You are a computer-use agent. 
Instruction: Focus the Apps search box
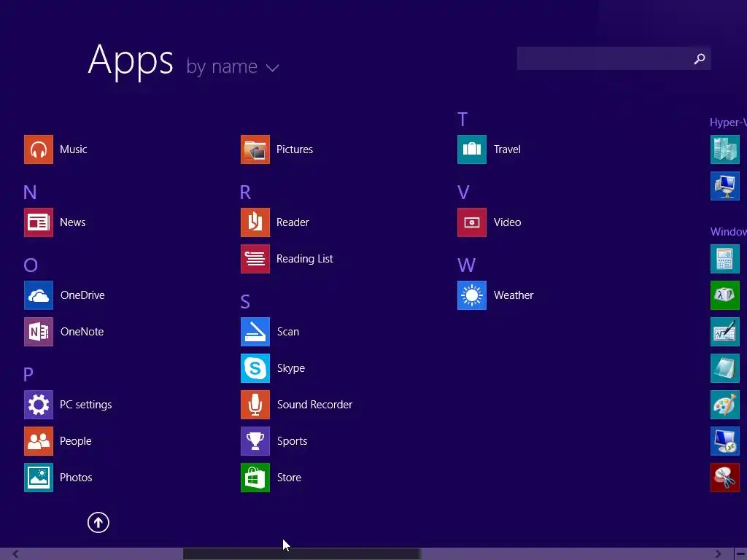tap(614, 58)
